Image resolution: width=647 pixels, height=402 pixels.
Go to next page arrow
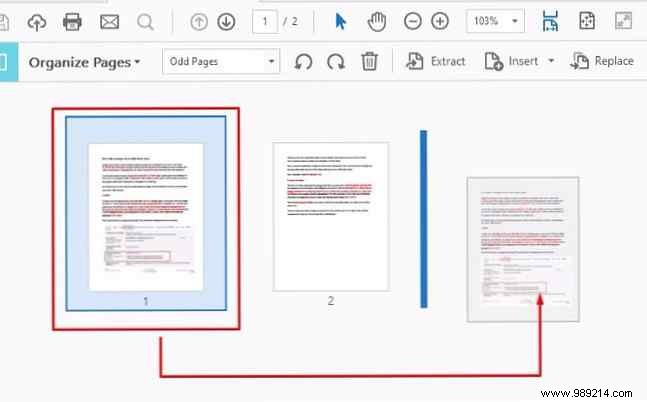tap(226, 21)
